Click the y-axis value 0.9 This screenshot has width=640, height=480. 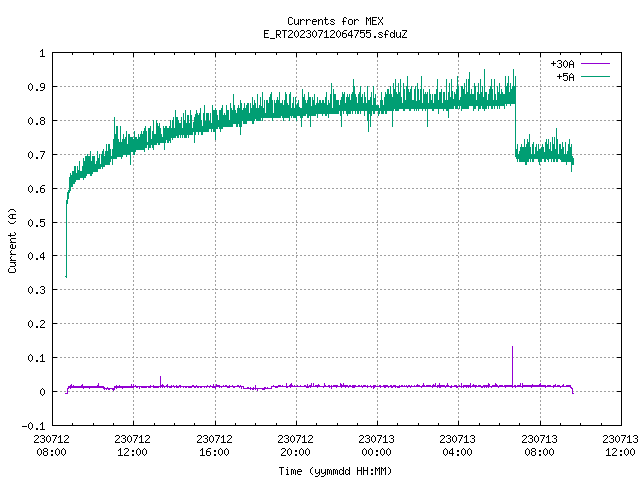coord(36,87)
